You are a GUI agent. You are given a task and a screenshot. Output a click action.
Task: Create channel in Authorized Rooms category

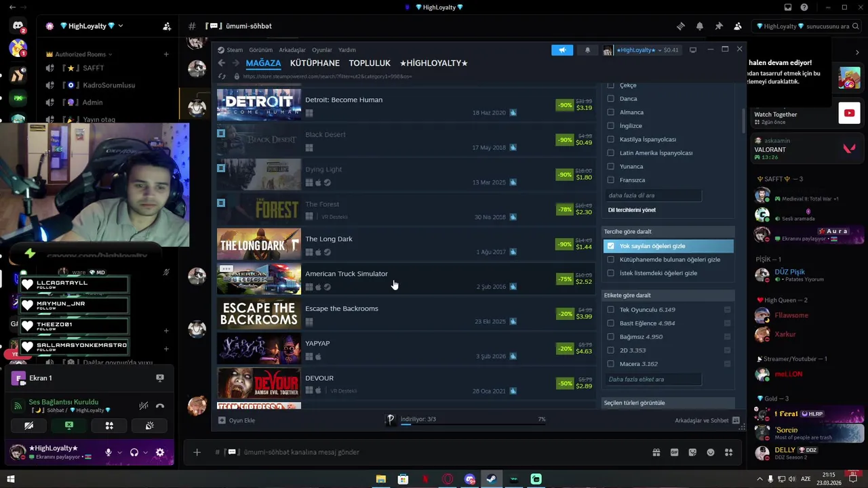[x=166, y=54]
